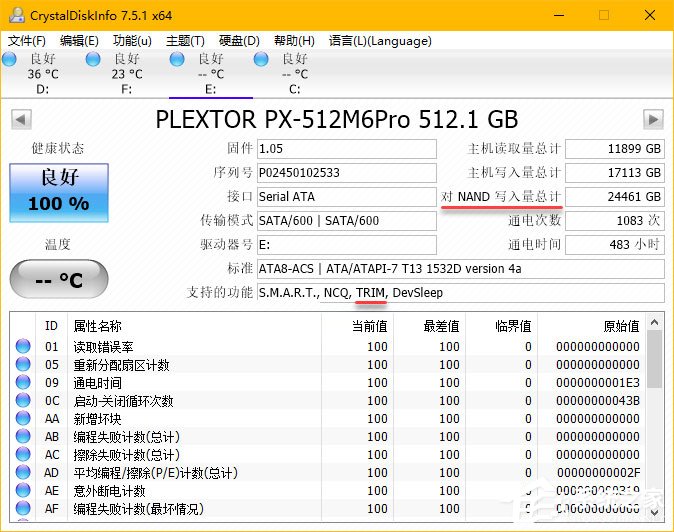The image size is (674, 532).
Task: Open the 编辑(E) menu
Action: [80, 41]
